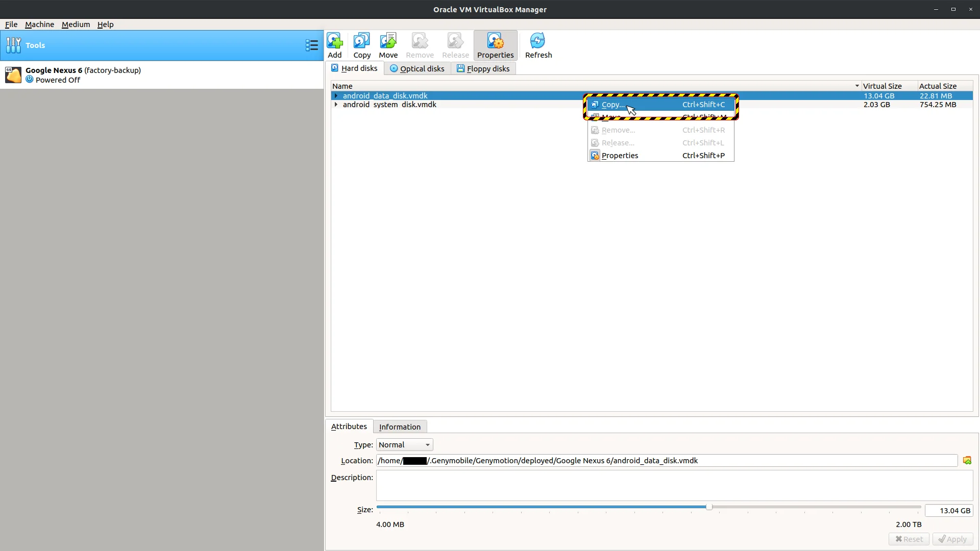Select the Google Nexus 6 machine icon
980x551 pixels.
click(x=13, y=75)
